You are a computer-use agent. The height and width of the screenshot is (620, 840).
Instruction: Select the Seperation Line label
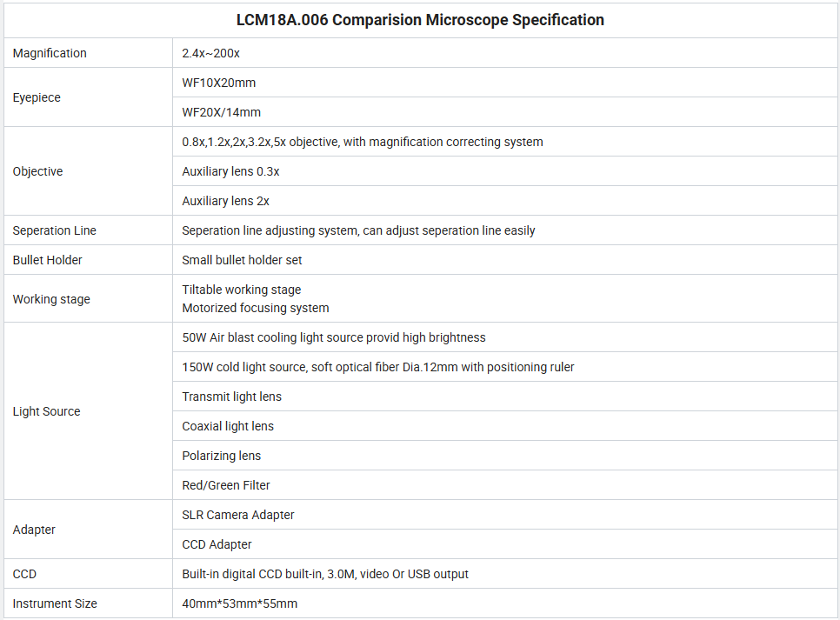54,230
